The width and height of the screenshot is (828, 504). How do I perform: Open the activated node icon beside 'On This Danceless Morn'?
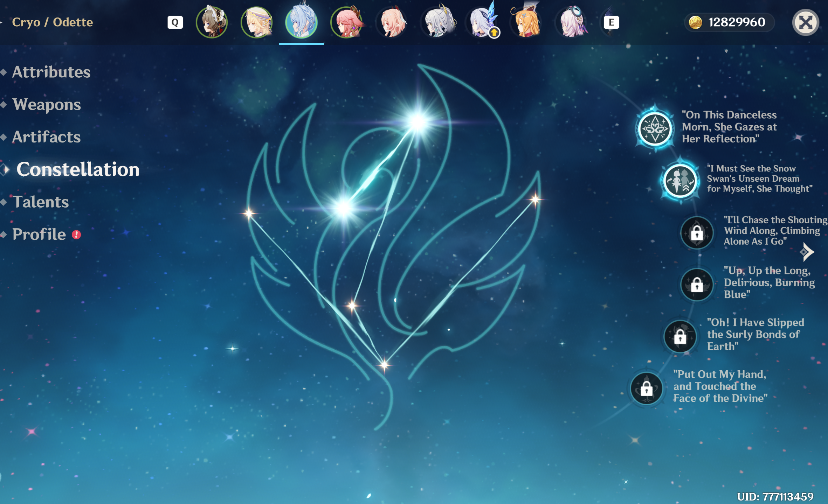pos(655,128)
